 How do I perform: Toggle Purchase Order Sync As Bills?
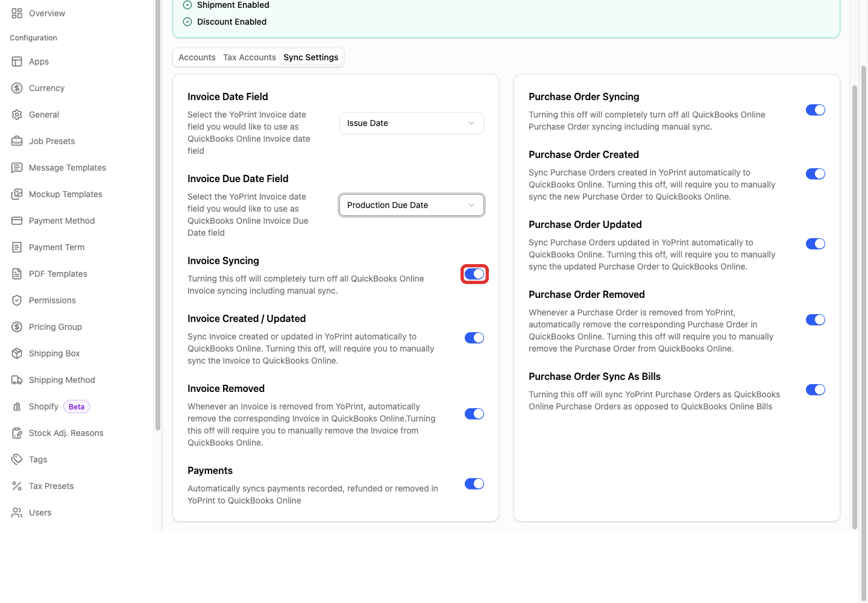816,390
